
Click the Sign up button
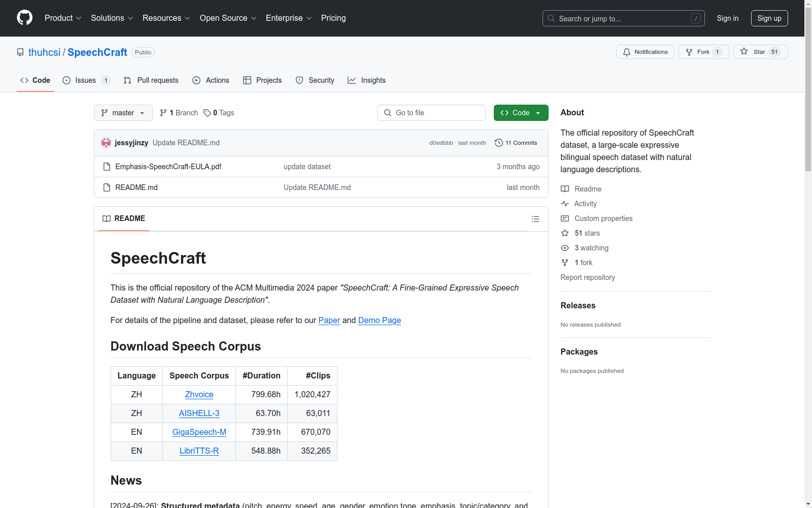click(x=769, y=18)
